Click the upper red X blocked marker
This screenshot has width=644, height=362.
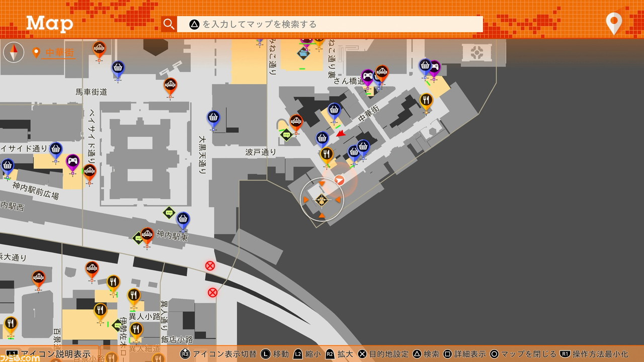[210, 265]
